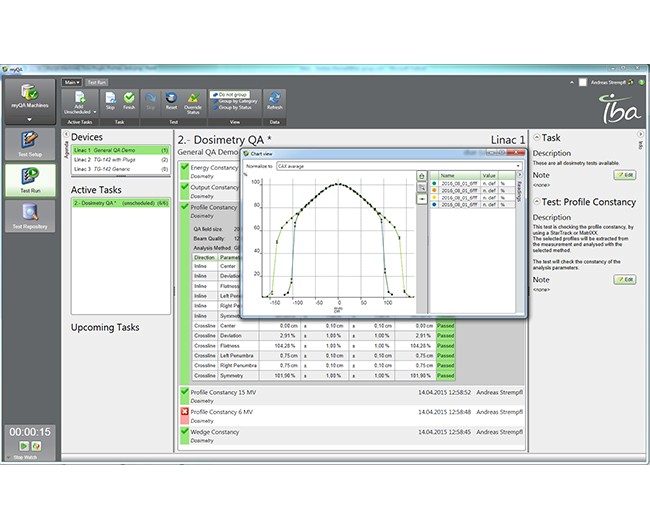Click Wedge Constancy green check icon

[x=184, y=431]
